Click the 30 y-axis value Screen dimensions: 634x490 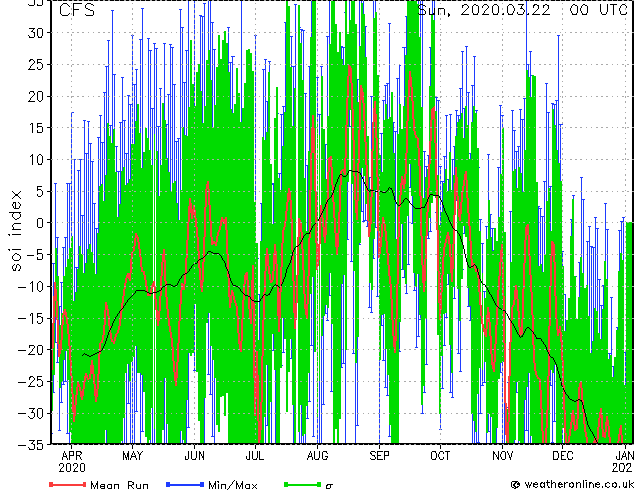36,33
